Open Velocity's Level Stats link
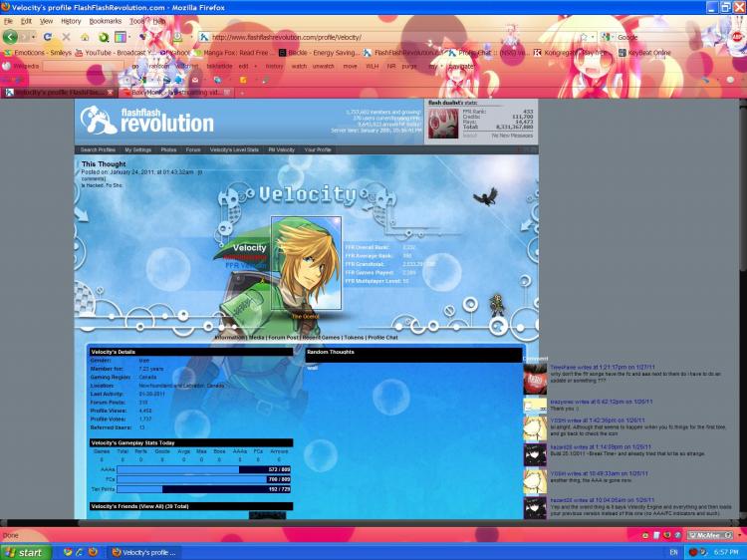The height and width of the screenshot is (560, 747). pos(234,149)
